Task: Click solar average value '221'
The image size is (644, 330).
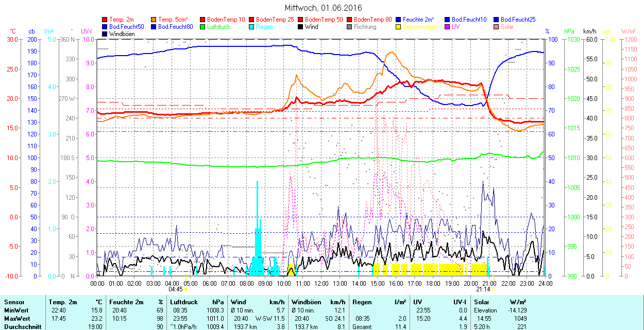Action: pos(522,327)
